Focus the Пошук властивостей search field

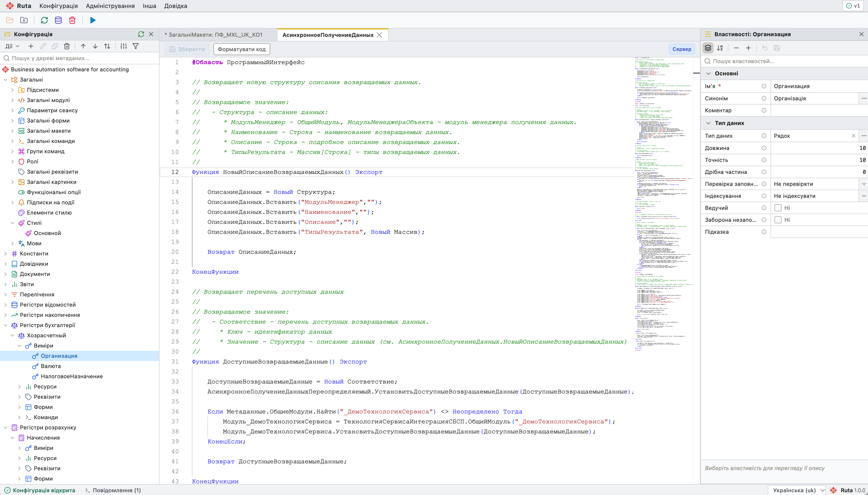[784, 61]
